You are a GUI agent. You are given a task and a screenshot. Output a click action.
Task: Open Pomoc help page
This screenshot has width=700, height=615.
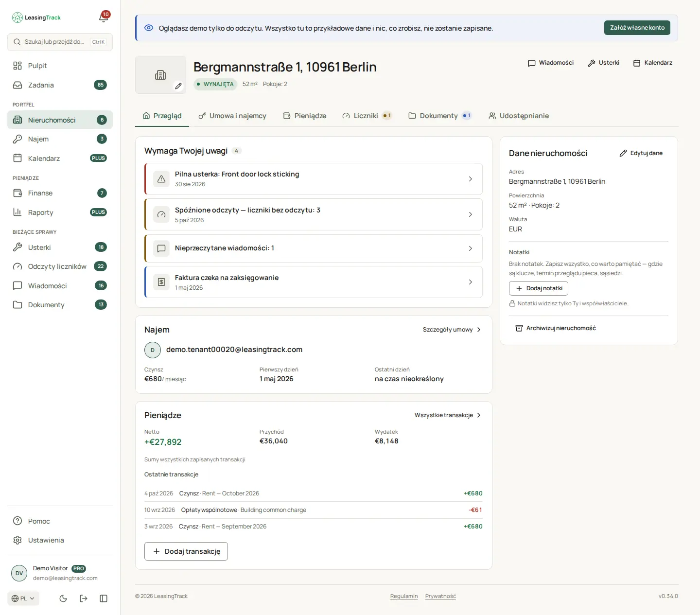pos(60,521)
